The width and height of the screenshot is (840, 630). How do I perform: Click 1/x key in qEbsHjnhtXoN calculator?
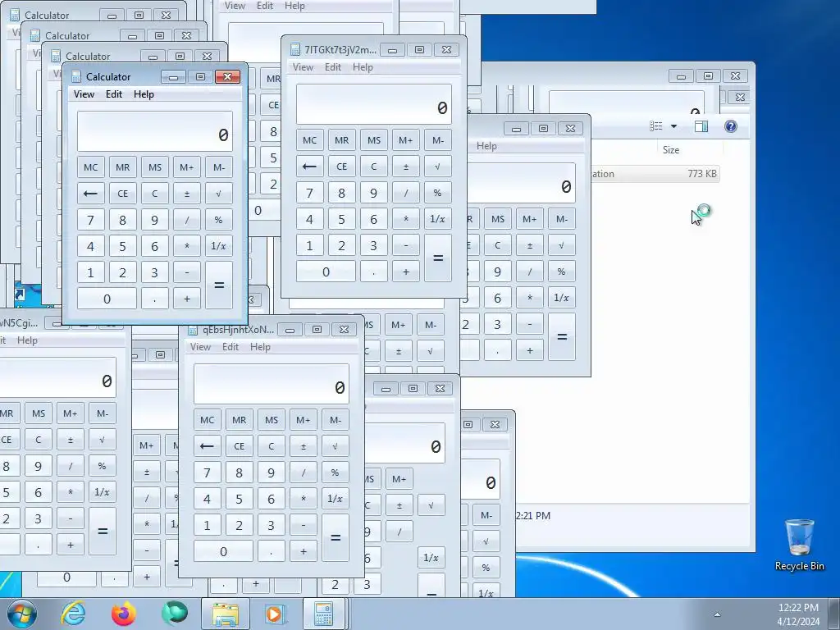pos(336,498)
